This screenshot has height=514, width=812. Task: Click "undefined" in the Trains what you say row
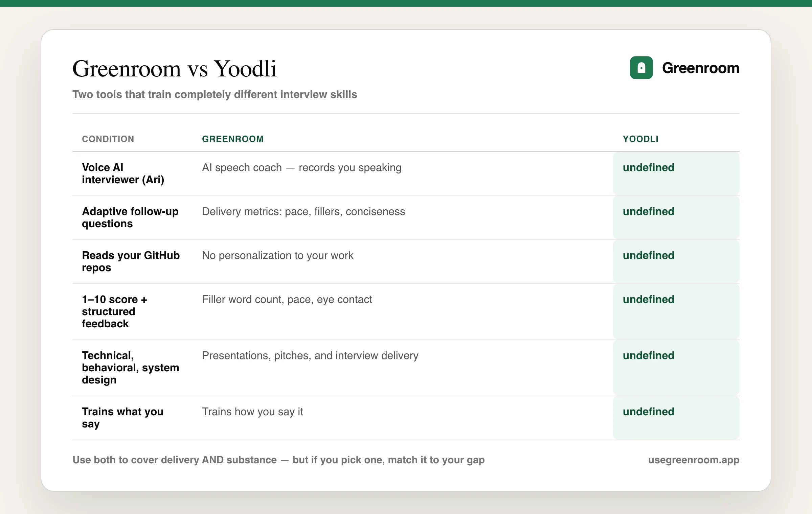[649, 412]
